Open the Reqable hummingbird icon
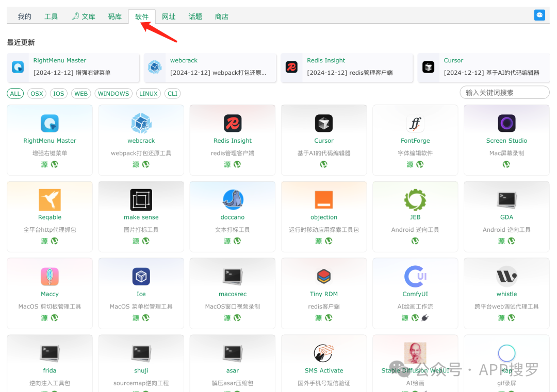The width and height of the screenshot is (557, 392). [50, 200]
